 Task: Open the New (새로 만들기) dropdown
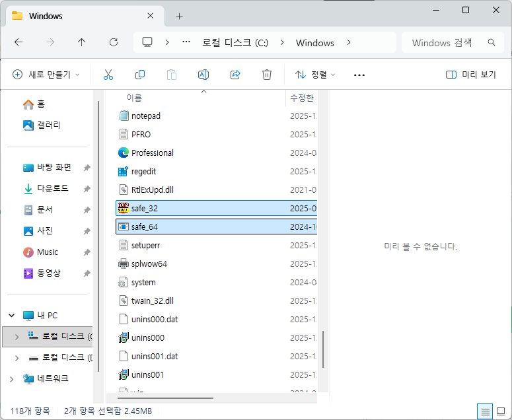click(x=46, y=75)
